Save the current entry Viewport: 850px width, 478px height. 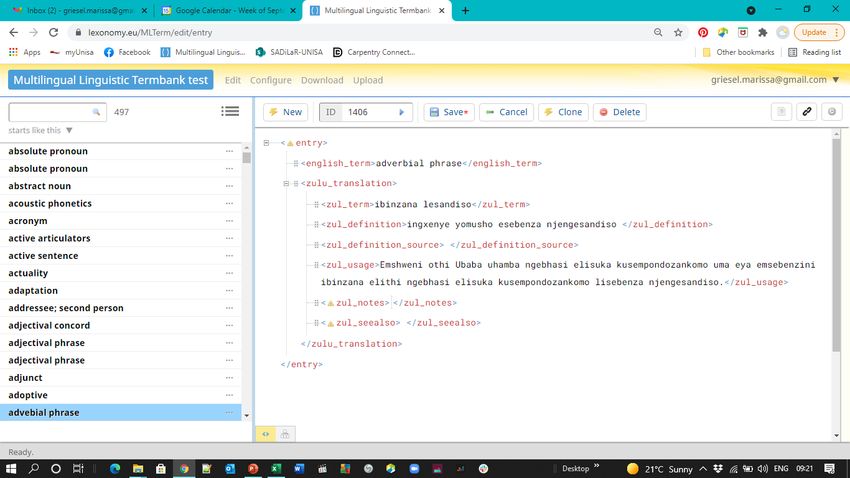(x=449, y=112)
